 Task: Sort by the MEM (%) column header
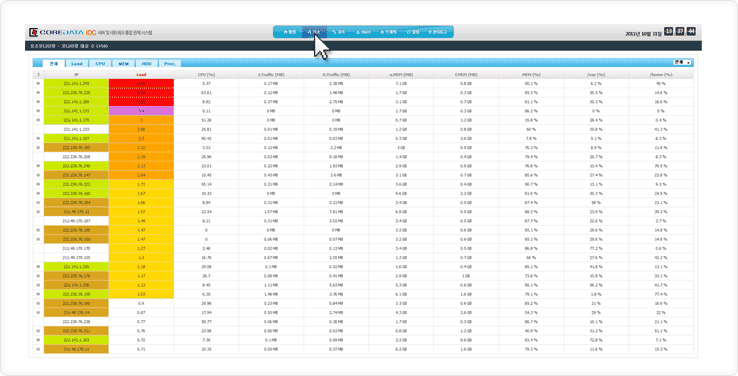tap(531, 74)
